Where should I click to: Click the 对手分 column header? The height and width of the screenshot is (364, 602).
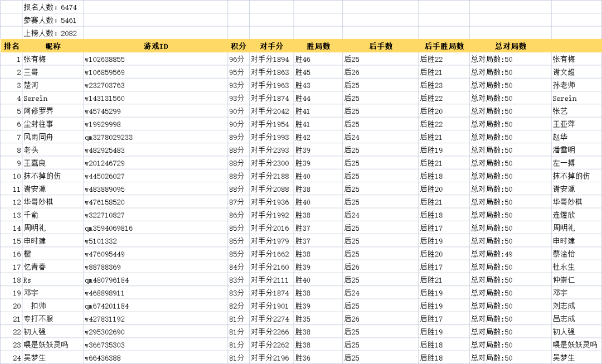[x=272, y=46]
